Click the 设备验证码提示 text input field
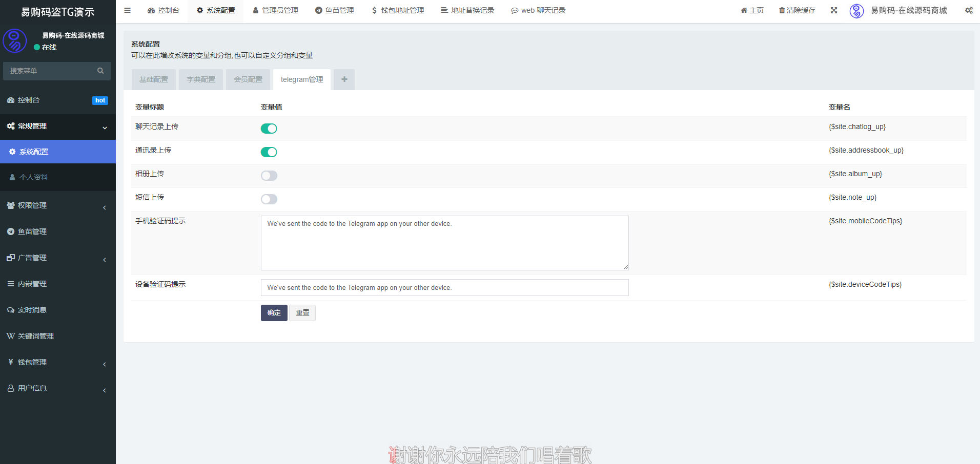Image resolution: width=980 pixels, height=464 pixels. pos(444,287)
